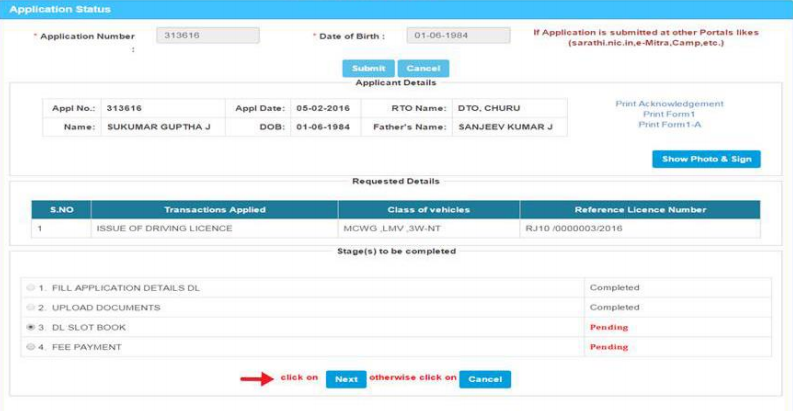Open the Print Acknowledgement link

(669, 104)
